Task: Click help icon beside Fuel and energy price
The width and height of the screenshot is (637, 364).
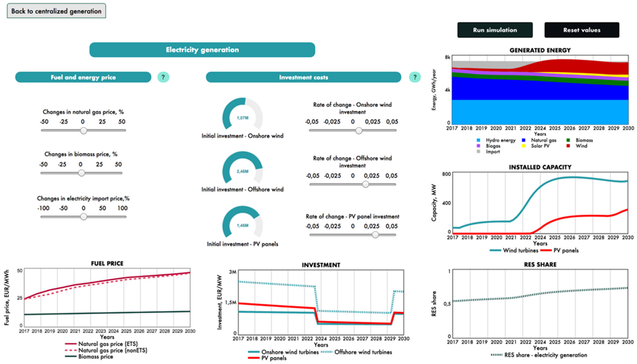Action: pyautogui.click(x=163, y=77)
